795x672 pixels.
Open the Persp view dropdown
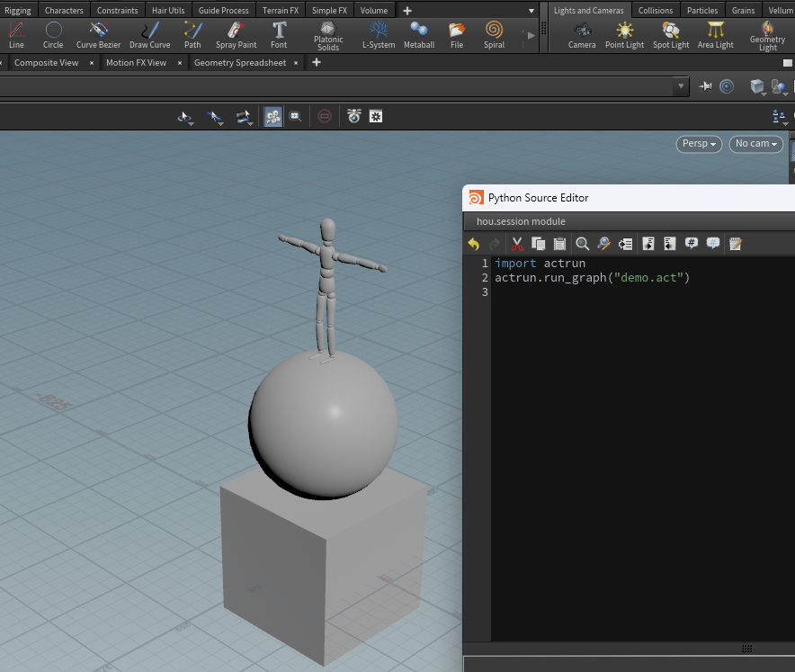click(699, 143)
